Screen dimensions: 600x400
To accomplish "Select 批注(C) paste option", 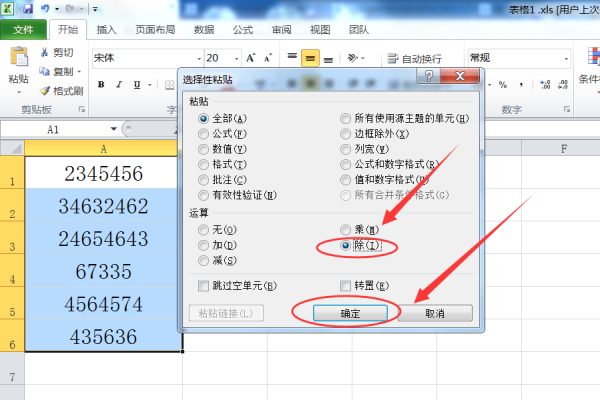I will tap(222, 180).
